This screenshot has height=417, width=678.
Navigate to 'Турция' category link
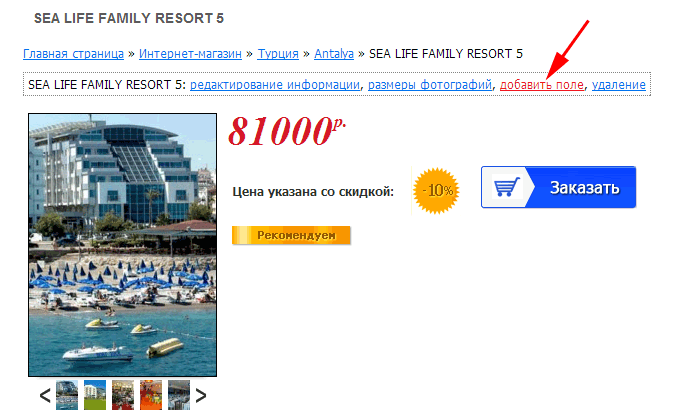(278, 54)
